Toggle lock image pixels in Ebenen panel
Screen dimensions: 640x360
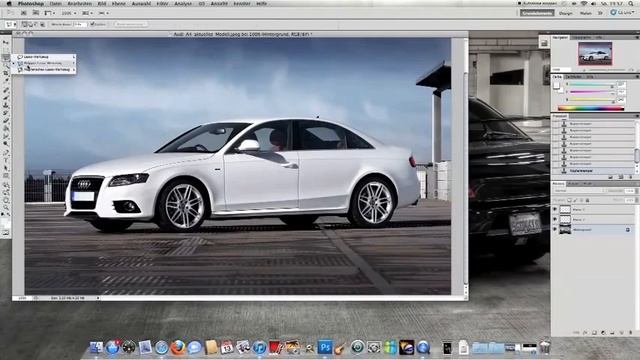(x=575, y=200)
